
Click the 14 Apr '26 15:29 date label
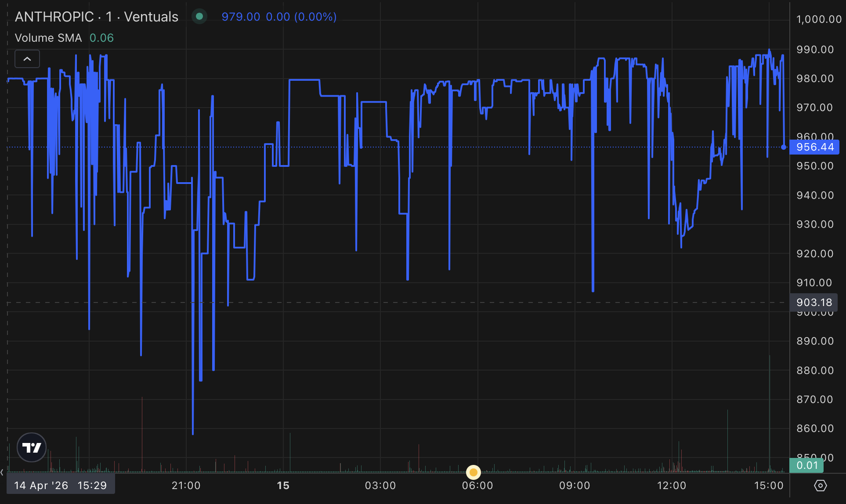pyautogui.click(x=61, y=486)
